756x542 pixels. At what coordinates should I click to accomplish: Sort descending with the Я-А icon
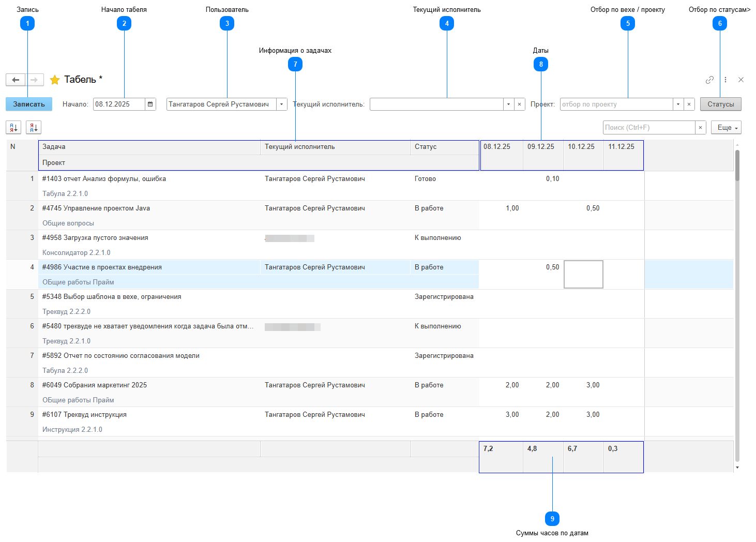pos(33,127)
